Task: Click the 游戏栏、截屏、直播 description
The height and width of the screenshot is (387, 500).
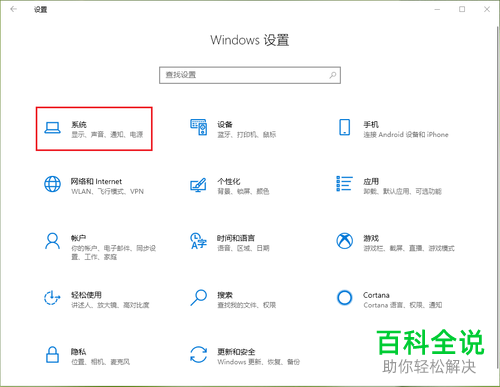Action: [x=409, y=248]
